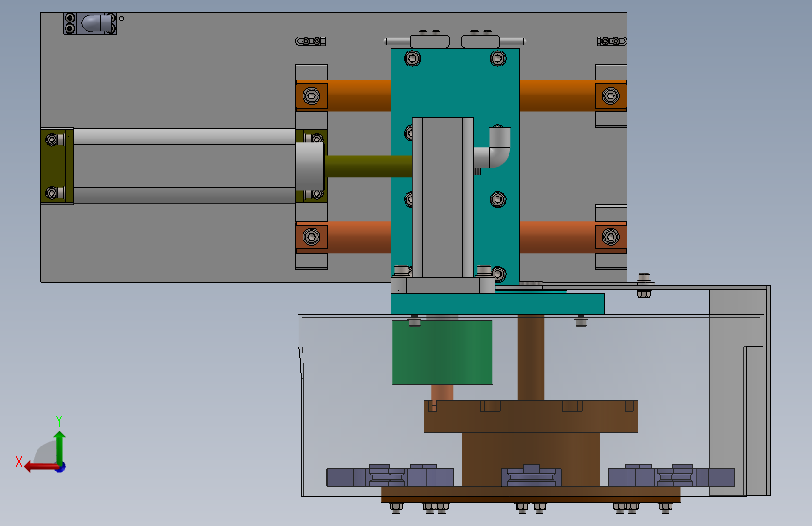
Task: Select the lower orange guide rod left of teal plate
Action: coord(359,237)
